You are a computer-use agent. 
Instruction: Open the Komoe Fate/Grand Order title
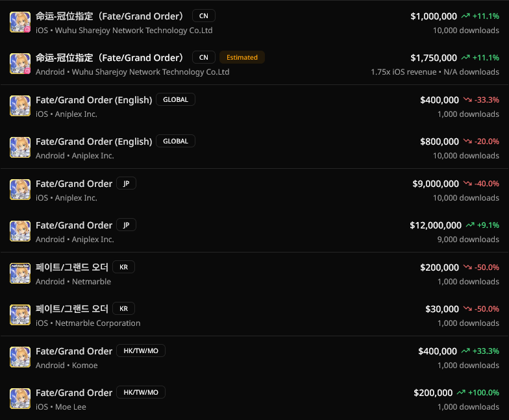[74, 351]
